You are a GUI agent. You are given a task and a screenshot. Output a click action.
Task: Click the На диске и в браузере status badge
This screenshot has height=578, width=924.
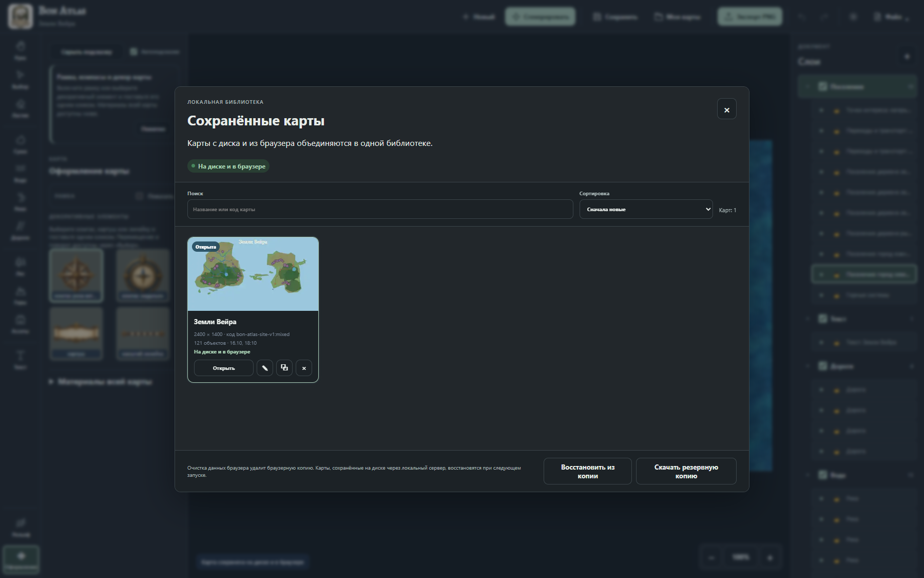(x=228, y=166)
